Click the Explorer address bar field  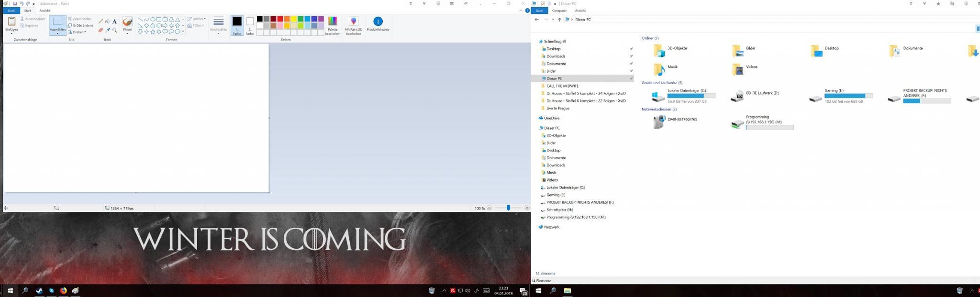770,20
